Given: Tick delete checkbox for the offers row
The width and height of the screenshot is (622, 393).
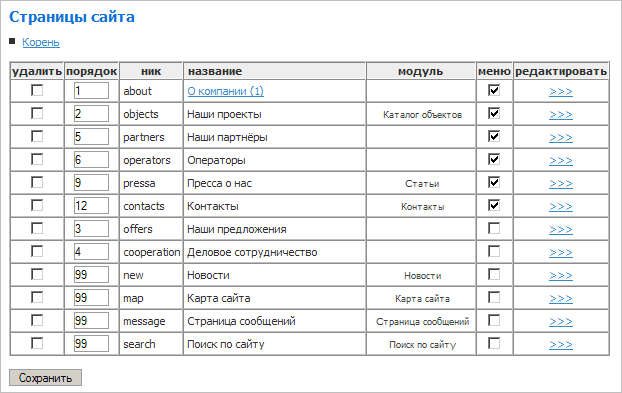Looking at the screenshot, I should click(37, 228).
